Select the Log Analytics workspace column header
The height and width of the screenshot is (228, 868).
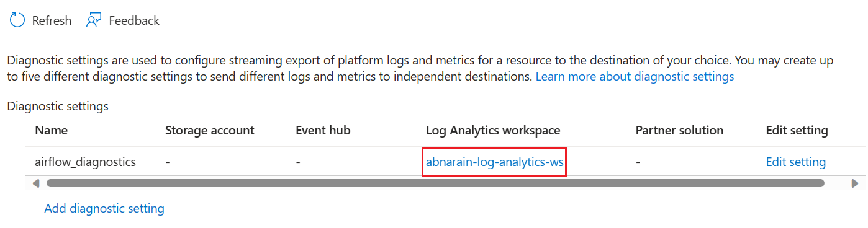point(493,130)
